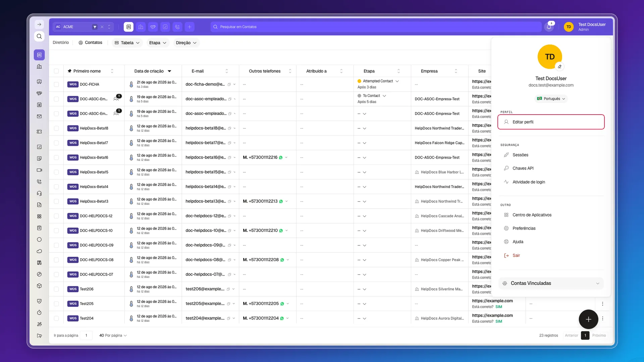Viewport: 644px width, 362px height.
Task: Check the DOC-FICHA row checkbox
Action: 56,84
